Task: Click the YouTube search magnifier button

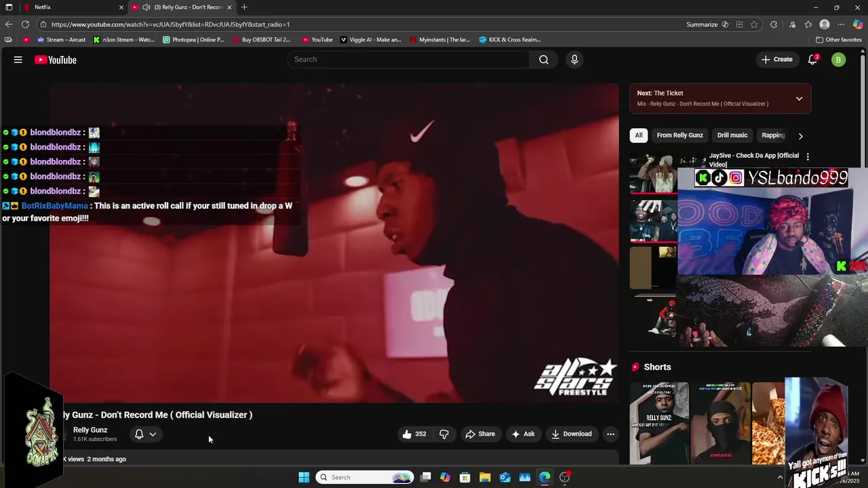Action: point(544,60)
